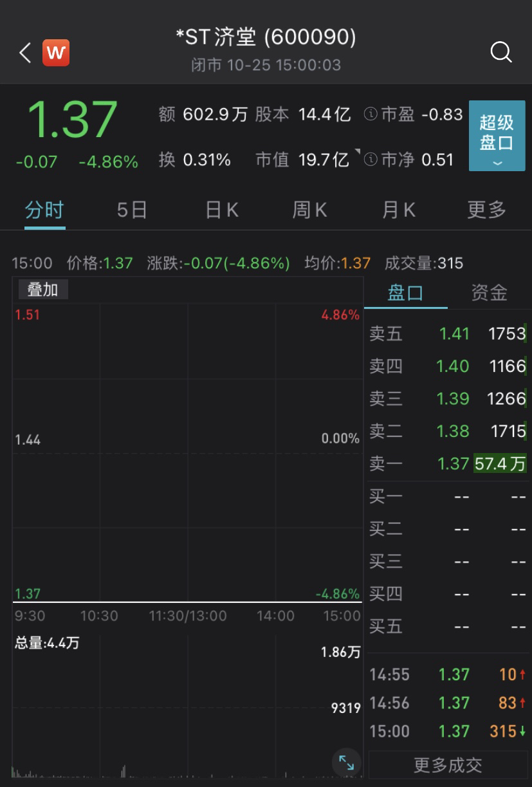Image resolution: width=532 pixels, height=787 pixels.
Task: Switch to the 5日 tab
Action: click(x=132, y=210)
